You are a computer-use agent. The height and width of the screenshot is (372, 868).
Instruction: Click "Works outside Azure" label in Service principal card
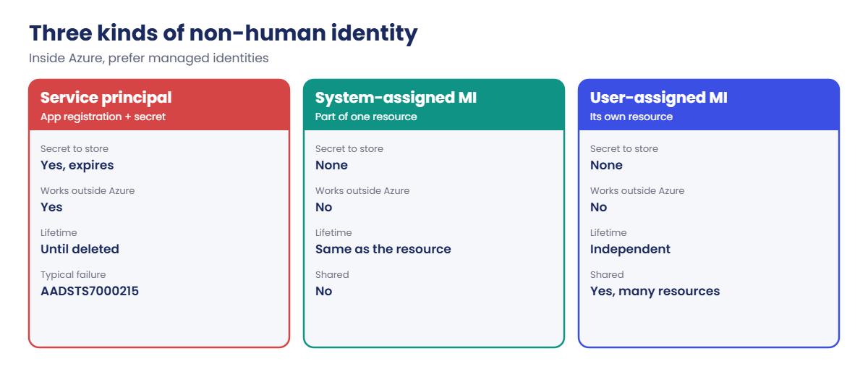click(88, 191)
